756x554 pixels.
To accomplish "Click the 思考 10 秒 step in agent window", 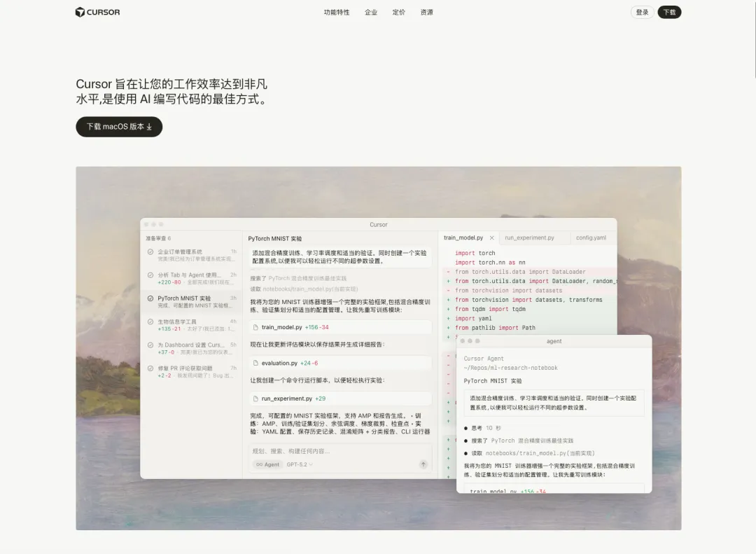I will tap(482, 428).
